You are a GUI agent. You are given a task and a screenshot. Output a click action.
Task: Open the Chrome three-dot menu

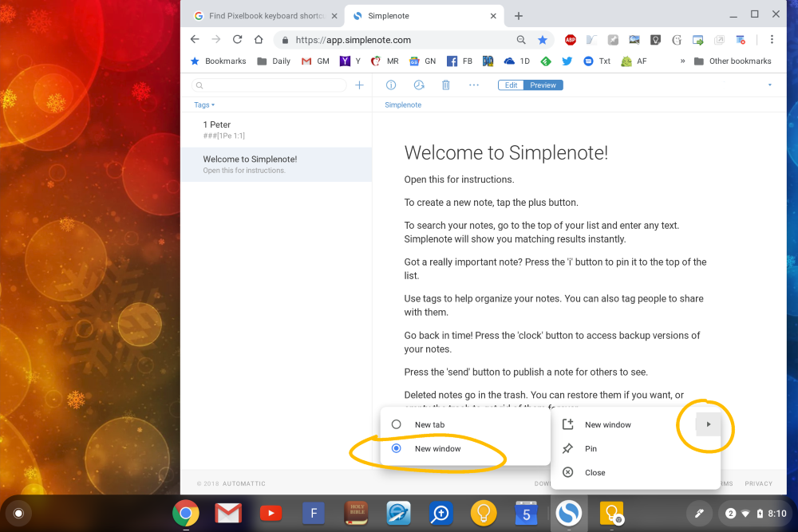click(x=772, y=40)
